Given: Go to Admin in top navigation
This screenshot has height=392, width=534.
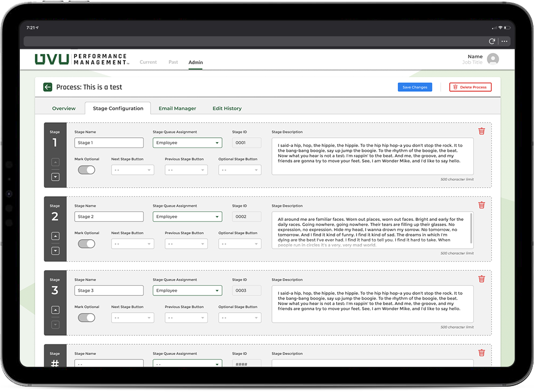Looking at the screenshot, I should pos(196,62).
